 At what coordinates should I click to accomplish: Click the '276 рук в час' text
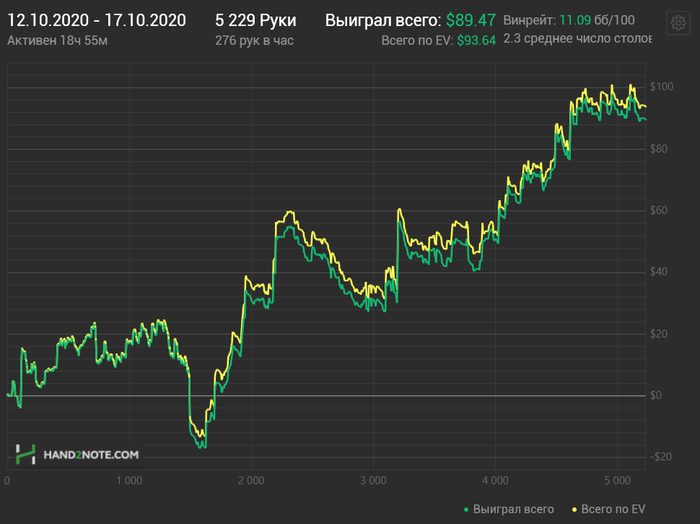[x=254, y=41]
